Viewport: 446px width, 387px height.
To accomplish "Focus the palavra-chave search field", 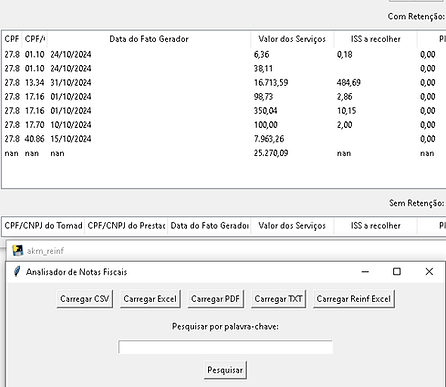I will [x=225, y=347].
